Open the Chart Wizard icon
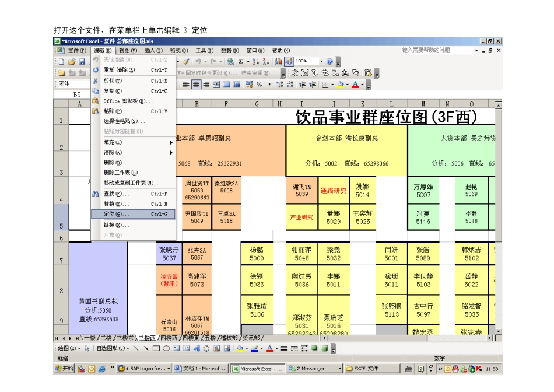 tap(279, 61)
